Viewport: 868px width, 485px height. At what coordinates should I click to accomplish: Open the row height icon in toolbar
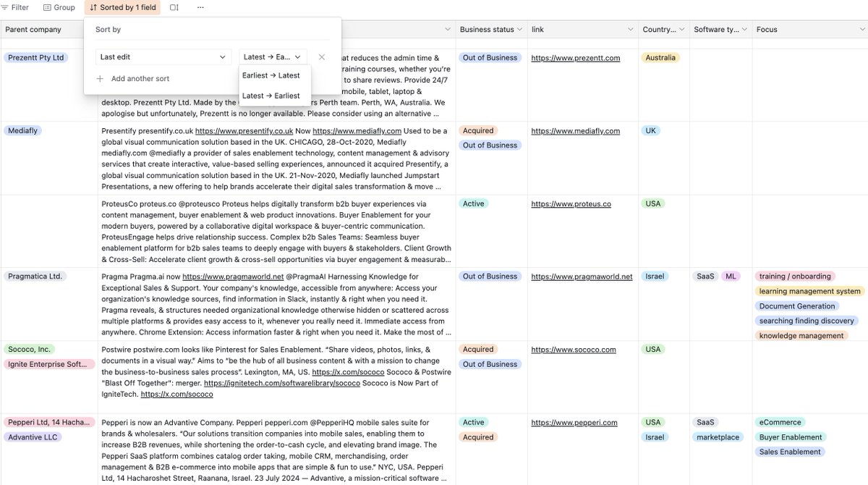174,7
